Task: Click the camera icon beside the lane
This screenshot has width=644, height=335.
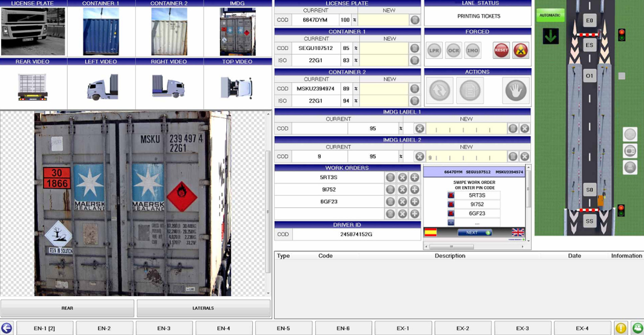Action: point(630,151)
